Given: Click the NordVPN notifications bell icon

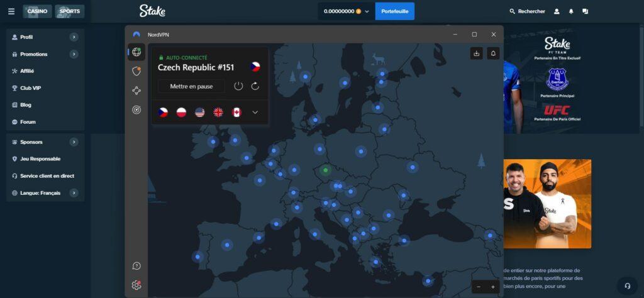Looking at the screenshot, I should [x=493, y=54].
